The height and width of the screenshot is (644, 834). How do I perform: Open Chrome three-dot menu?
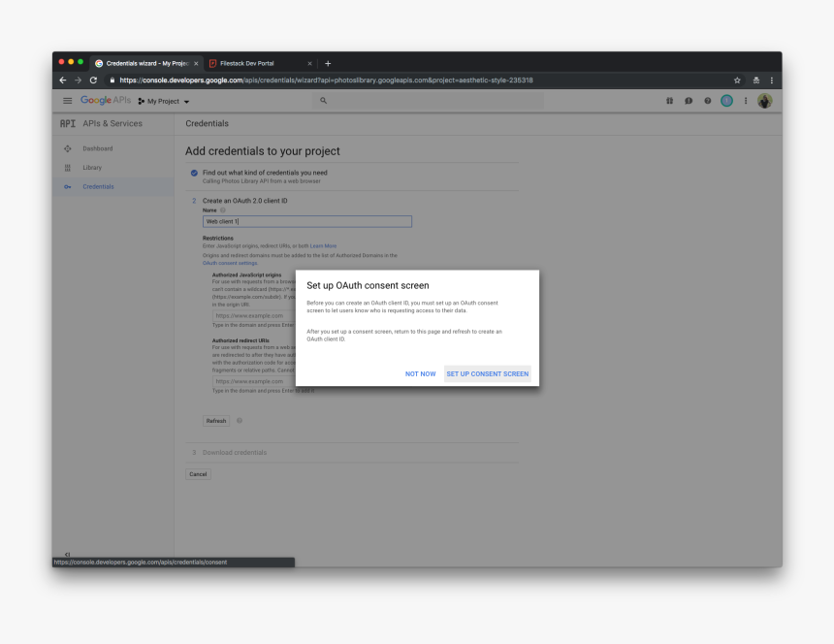772,80
